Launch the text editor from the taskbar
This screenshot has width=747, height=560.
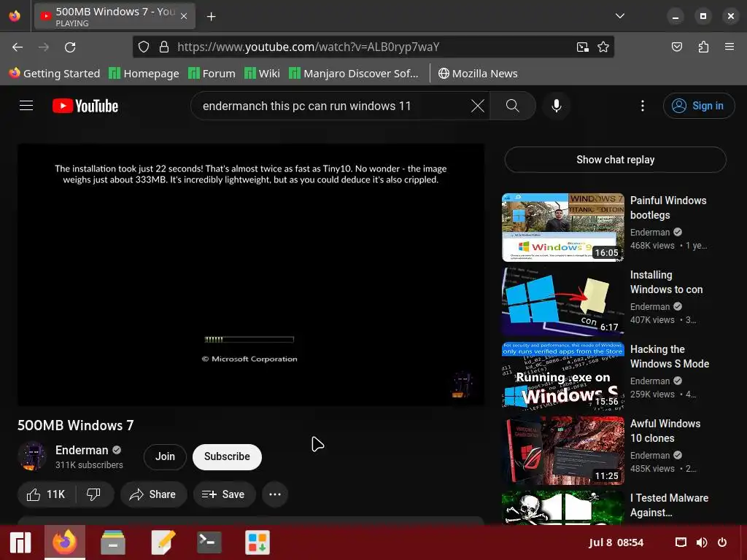coord(163,542)
